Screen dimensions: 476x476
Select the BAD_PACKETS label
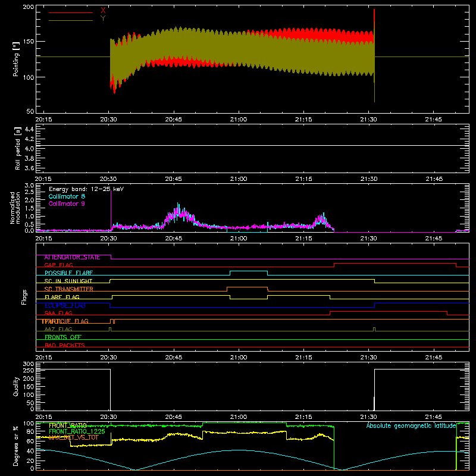(65, 345)
